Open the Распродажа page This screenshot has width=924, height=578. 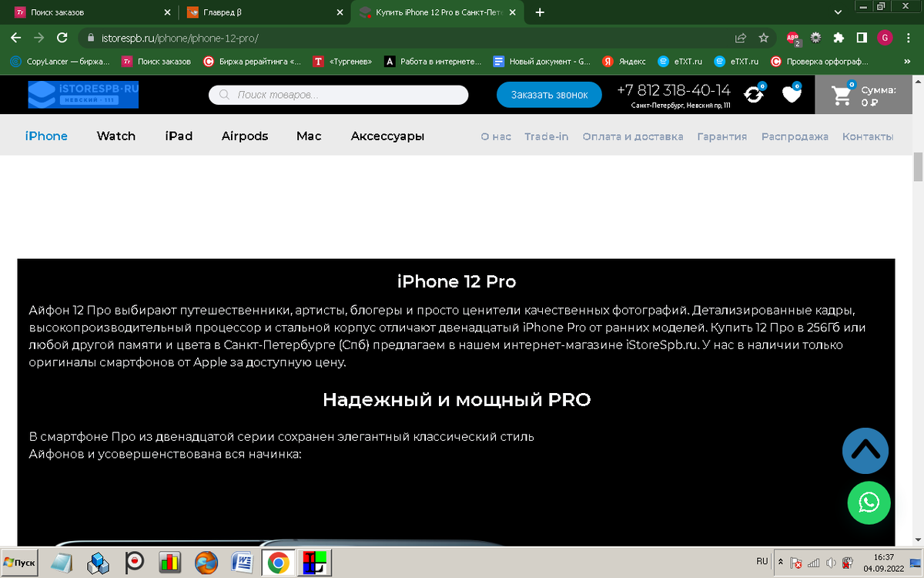point(795,136)
